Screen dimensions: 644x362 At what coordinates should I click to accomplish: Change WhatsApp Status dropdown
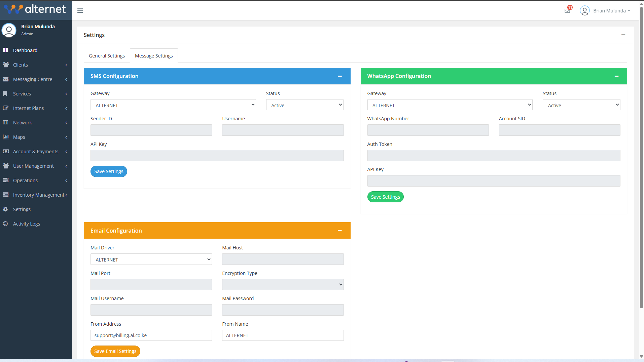581,105
